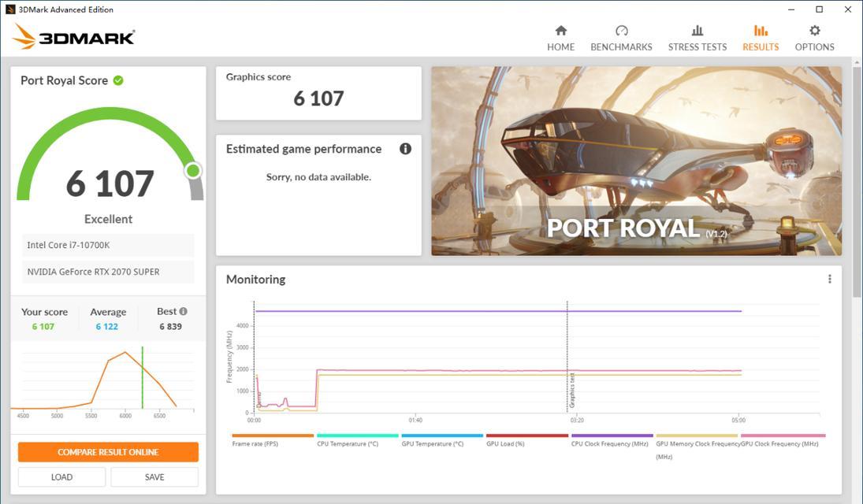This screenshot has width=863, height=504.
Task: Click the LOAD button
Action: (61, 477)
